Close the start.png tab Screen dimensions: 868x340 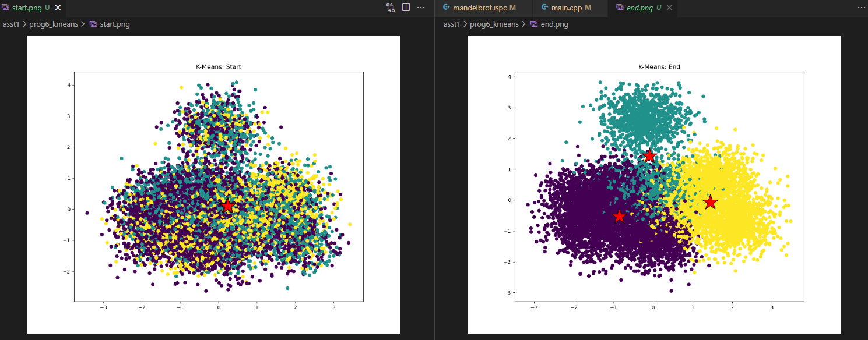[x=58, y=8]
